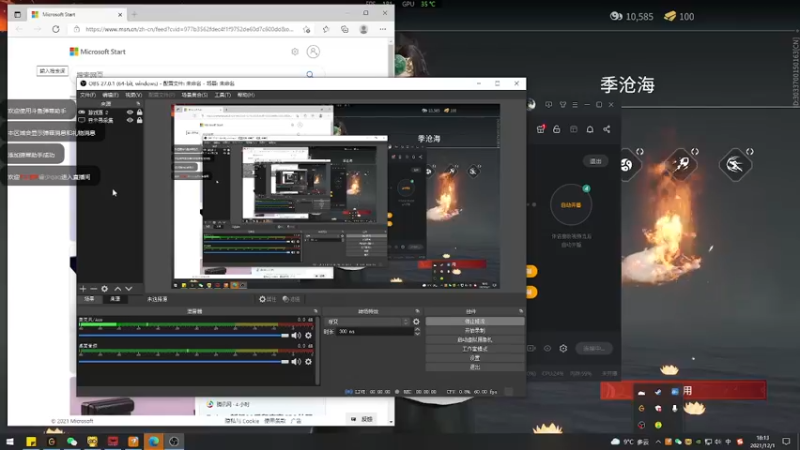
Task: Click the padlock icon in the streaming helper toolbar
Action: tap(557, 129)
